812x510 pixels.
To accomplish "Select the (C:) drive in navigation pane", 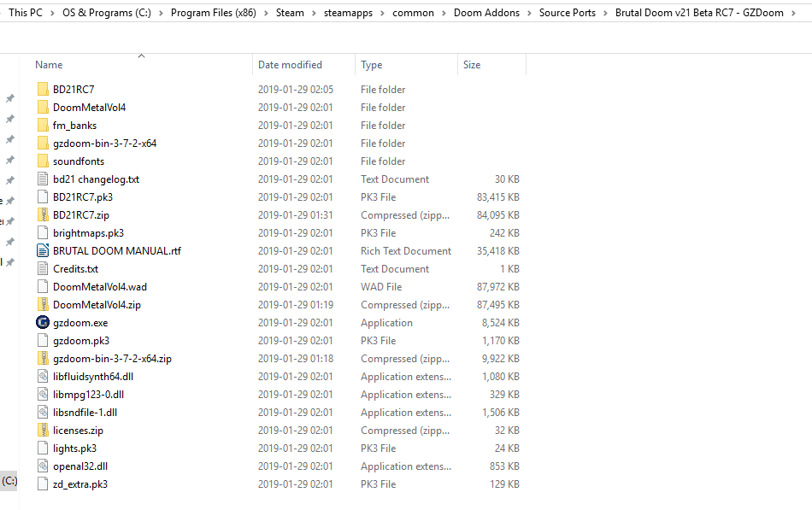I will [x=9, y=481].
